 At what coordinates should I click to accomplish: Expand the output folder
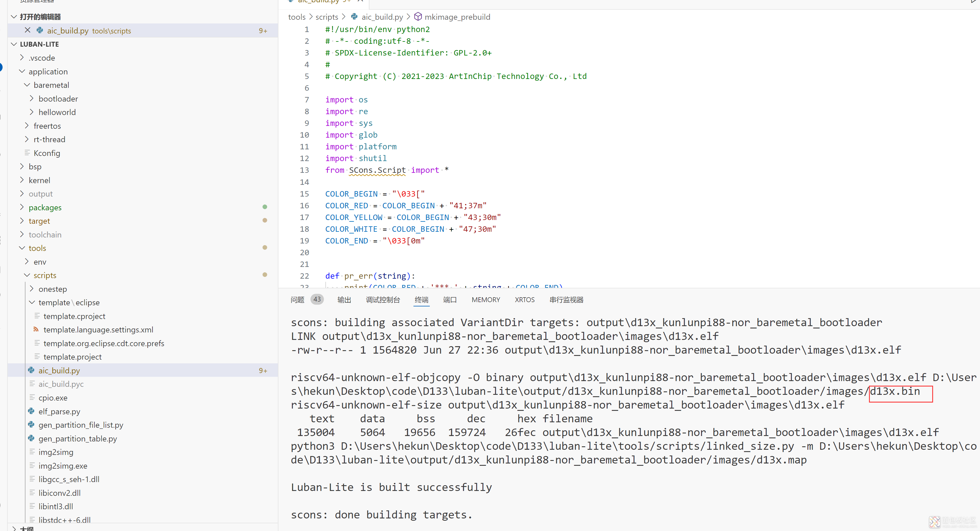coord(22,193)
